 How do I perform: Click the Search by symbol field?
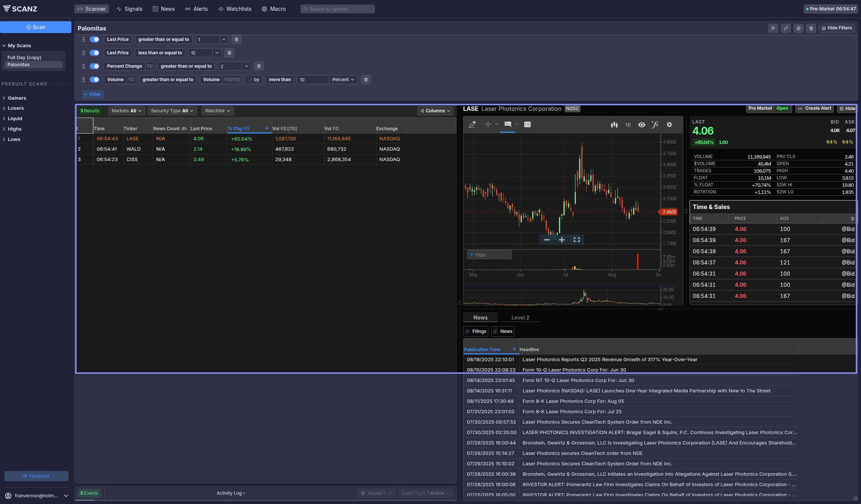[x=337, y=9]
